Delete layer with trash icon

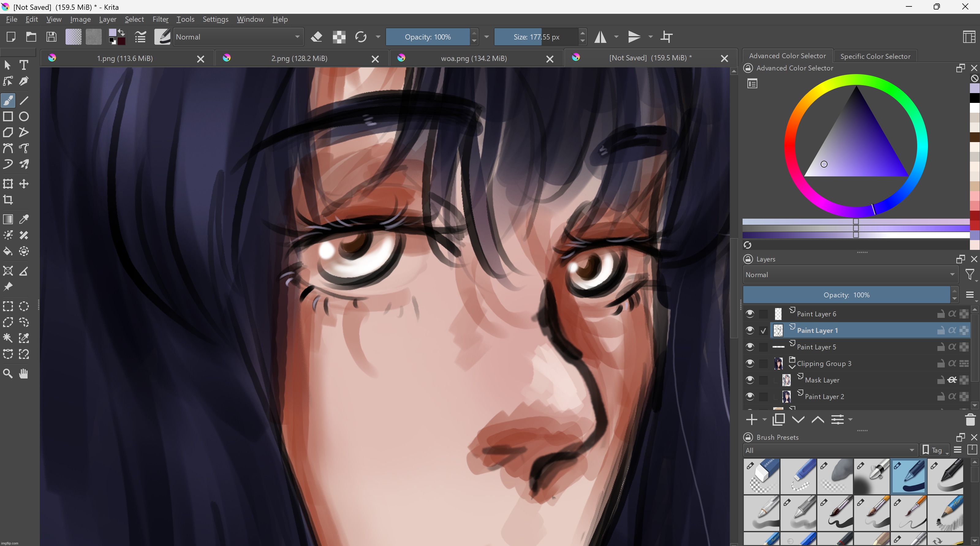(970, 420)
